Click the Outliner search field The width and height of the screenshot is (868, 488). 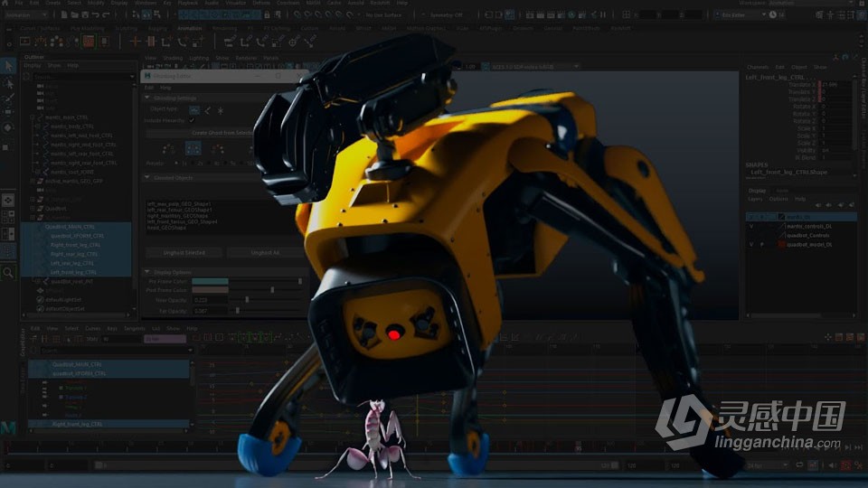click(x=80, y=76)
